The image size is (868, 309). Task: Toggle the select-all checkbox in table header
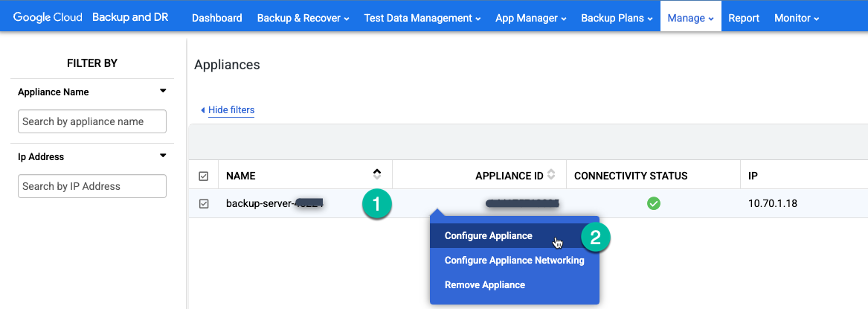pos(204,176)
